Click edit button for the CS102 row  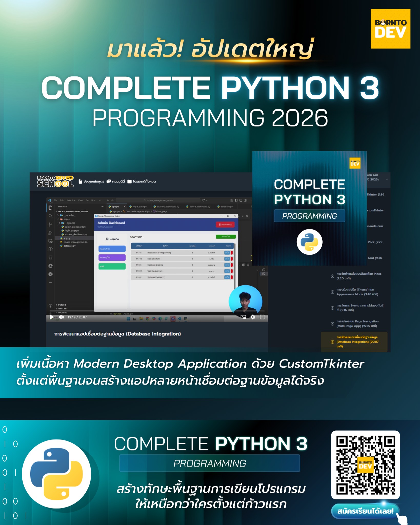pos(227,259)
